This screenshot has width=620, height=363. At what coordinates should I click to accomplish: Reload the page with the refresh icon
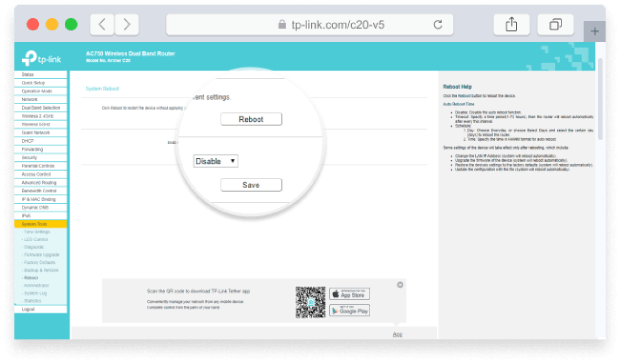click(x=438, y=25)
